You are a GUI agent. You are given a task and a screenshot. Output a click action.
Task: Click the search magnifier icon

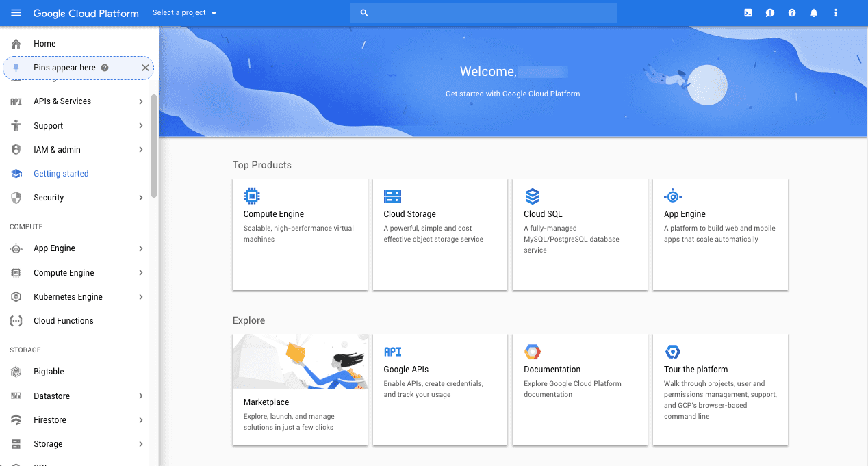[364, 13]
